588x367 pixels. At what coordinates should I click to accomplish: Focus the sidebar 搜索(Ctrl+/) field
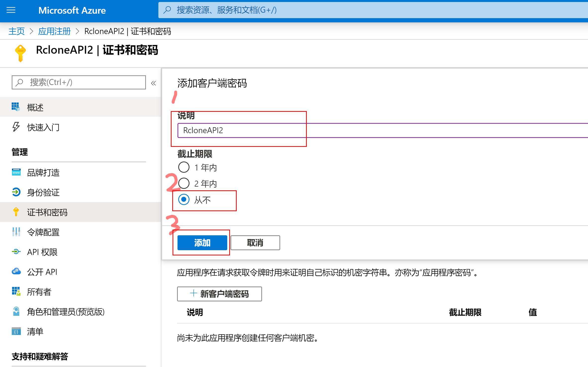79,82
